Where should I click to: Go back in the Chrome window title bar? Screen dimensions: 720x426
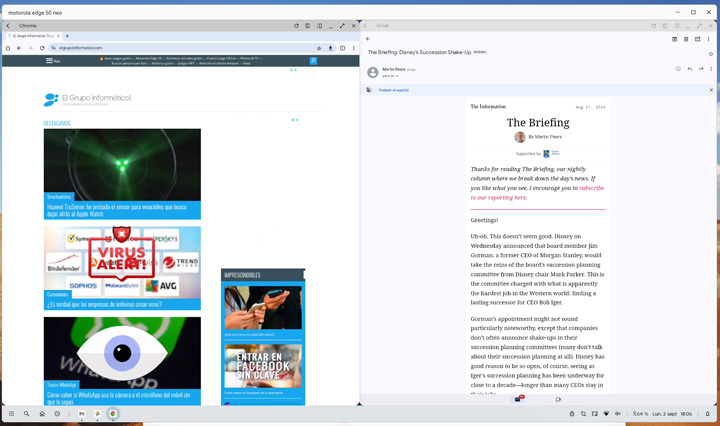pos(8,26)
